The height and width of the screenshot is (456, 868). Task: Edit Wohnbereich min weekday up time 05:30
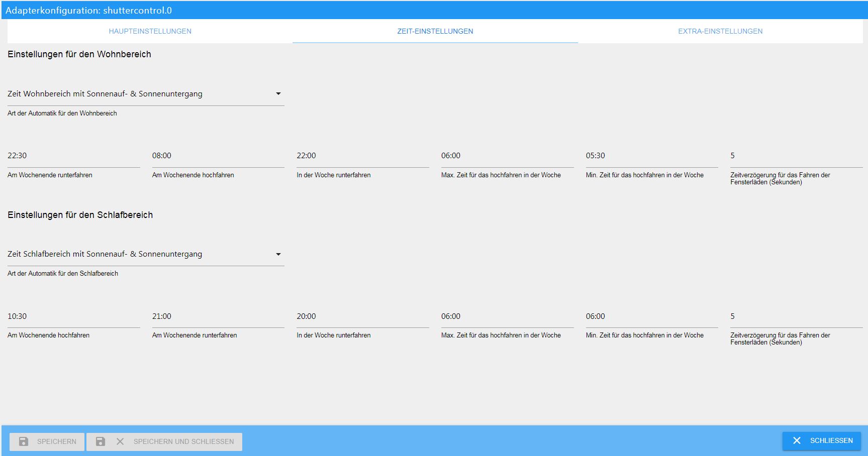652,156
